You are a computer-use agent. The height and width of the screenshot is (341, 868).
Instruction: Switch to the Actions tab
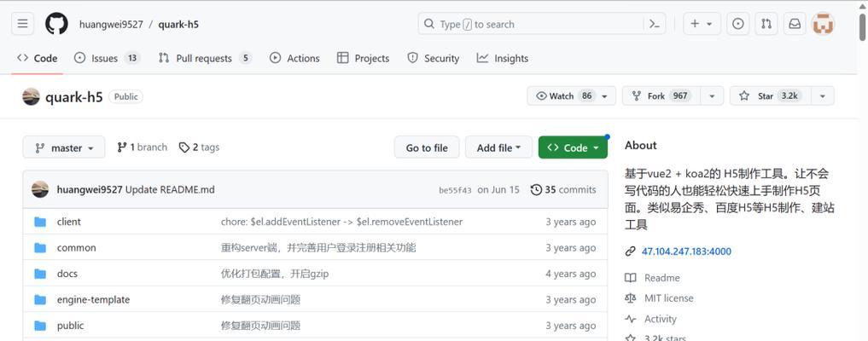click(x=294, y=58)
